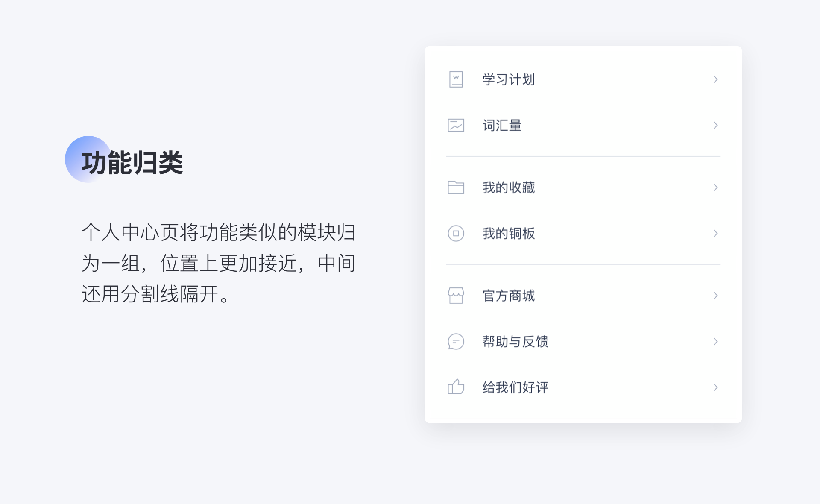Go to 官方商城 store entry

(508, 296)
